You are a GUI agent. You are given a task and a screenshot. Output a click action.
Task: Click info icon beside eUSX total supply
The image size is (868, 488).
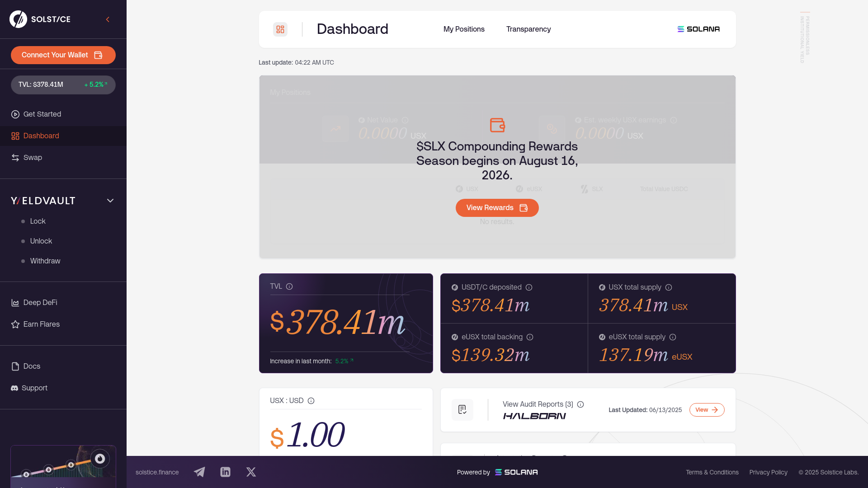pyautogui.click(x=673, y=337)
